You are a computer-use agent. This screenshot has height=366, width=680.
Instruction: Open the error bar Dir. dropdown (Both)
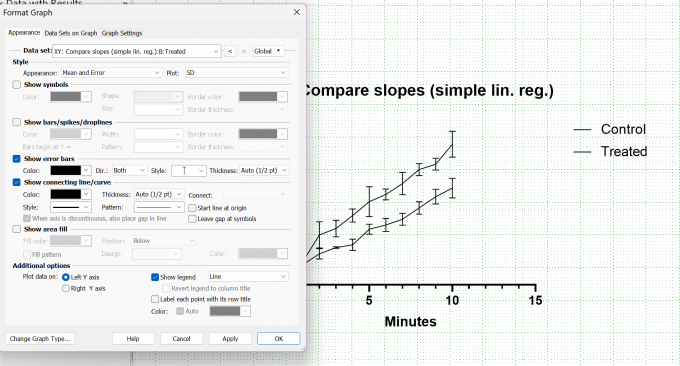point(129,170)
